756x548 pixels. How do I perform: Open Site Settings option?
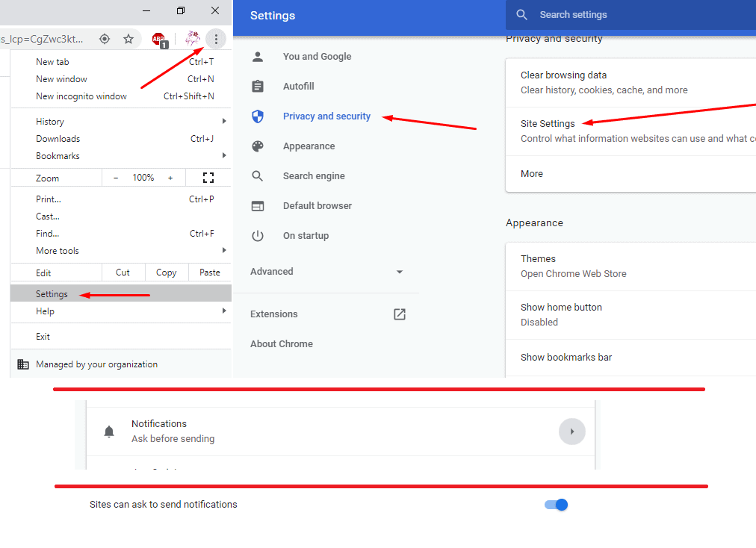click(x=548, y=124)
